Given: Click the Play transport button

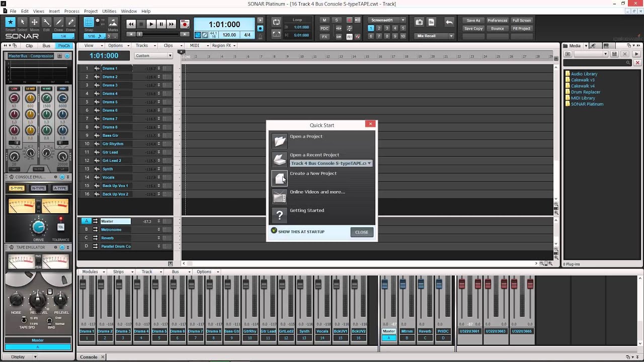Looking at the screenshot, I should (x=151, y=24).
